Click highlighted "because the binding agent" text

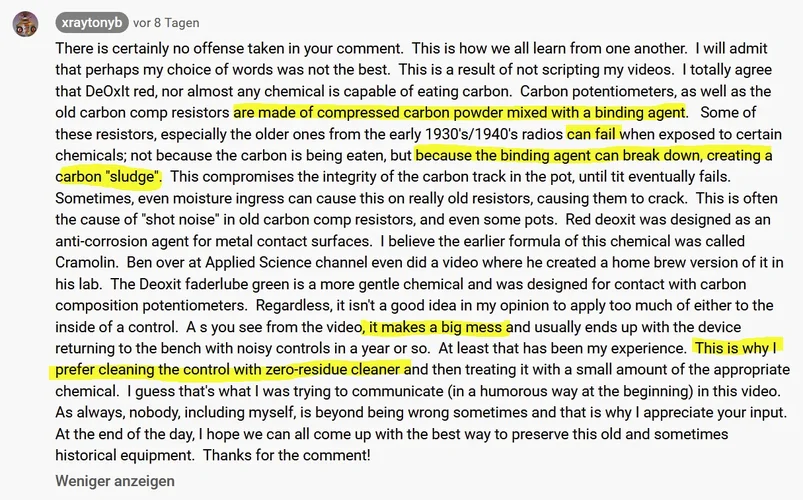[x=503, y=155]
